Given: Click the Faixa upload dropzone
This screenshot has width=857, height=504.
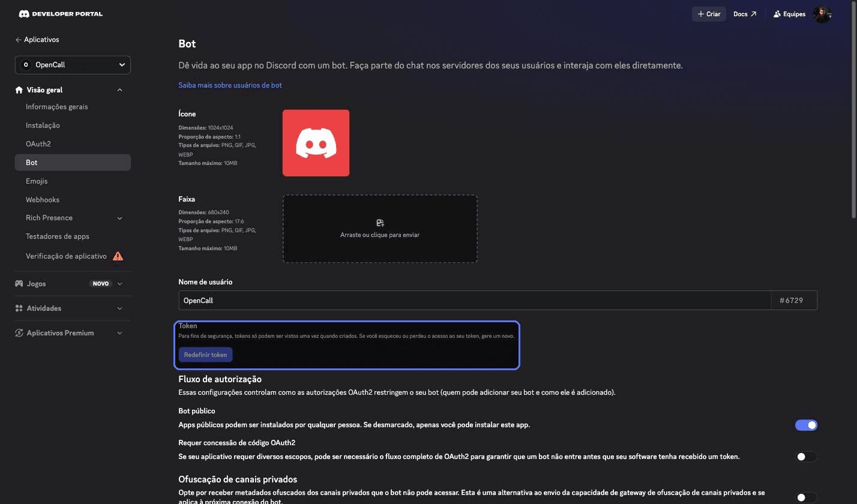Looking at the screenshot, I should (x=380, y=229).
